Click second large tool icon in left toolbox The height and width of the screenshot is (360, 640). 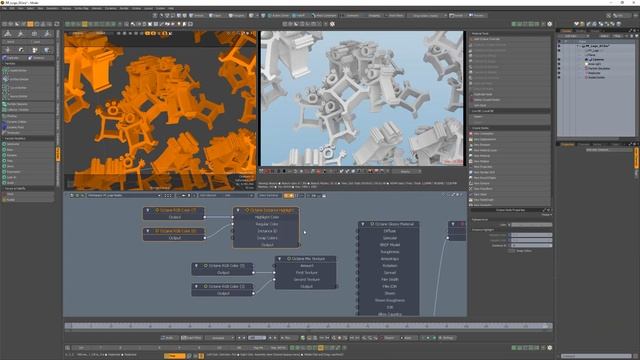pyautogui.click(x=21, y=34)
